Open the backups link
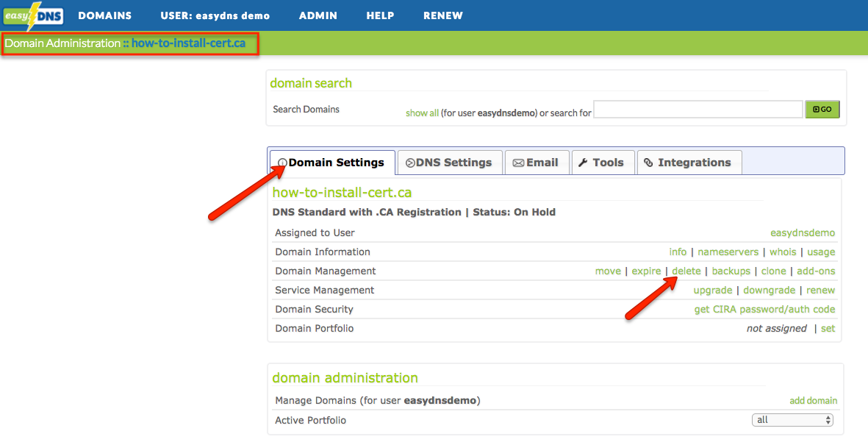 pos(731,271)
